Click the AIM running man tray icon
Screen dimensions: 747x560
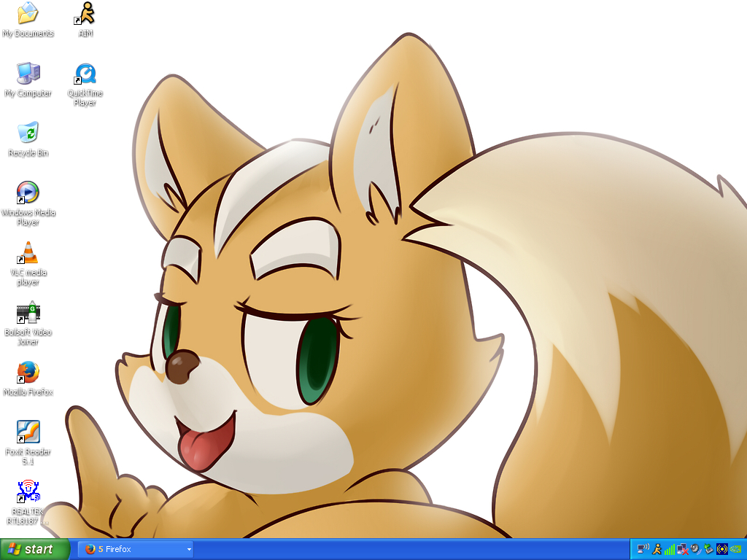(x=657, y=549)
